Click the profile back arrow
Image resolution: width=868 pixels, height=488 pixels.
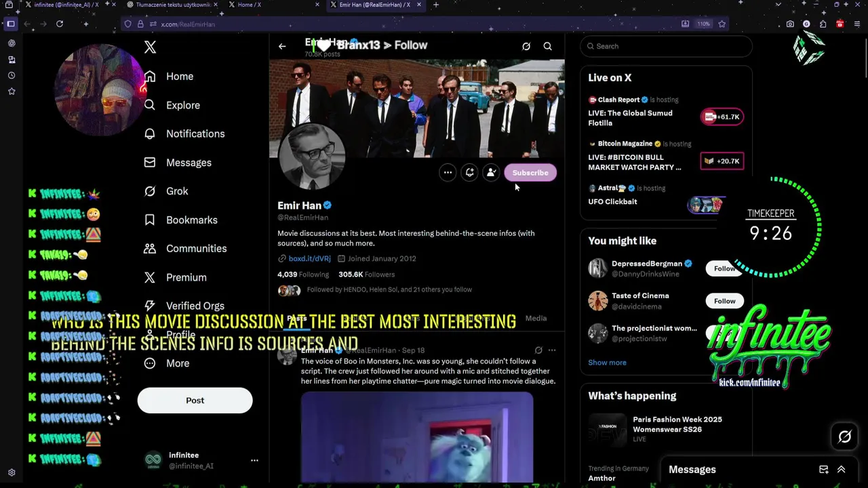point(282,46)
